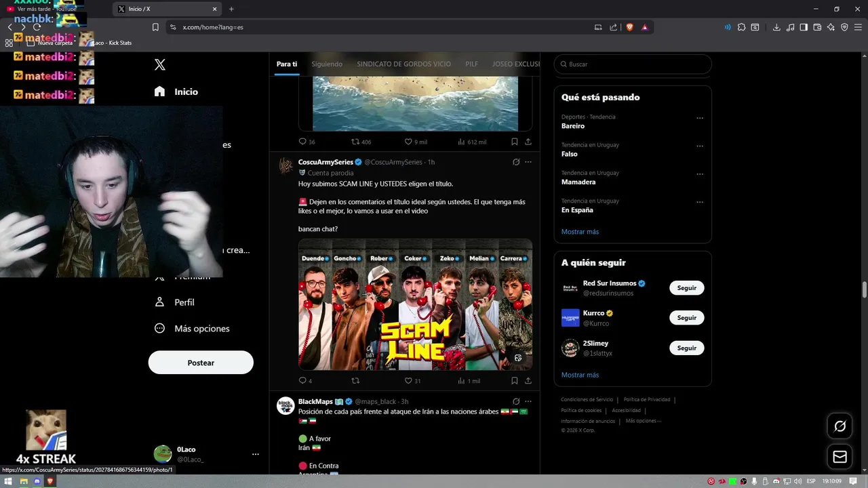Open SINDICATO DE GORDOS VICIO tab
Viewport: 868px width, 488px height.
coord(403,64)
